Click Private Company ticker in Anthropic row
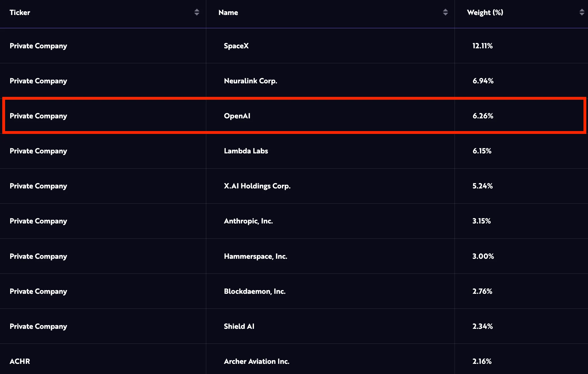This screenshot has width=588, height=374. coord(38,221)
